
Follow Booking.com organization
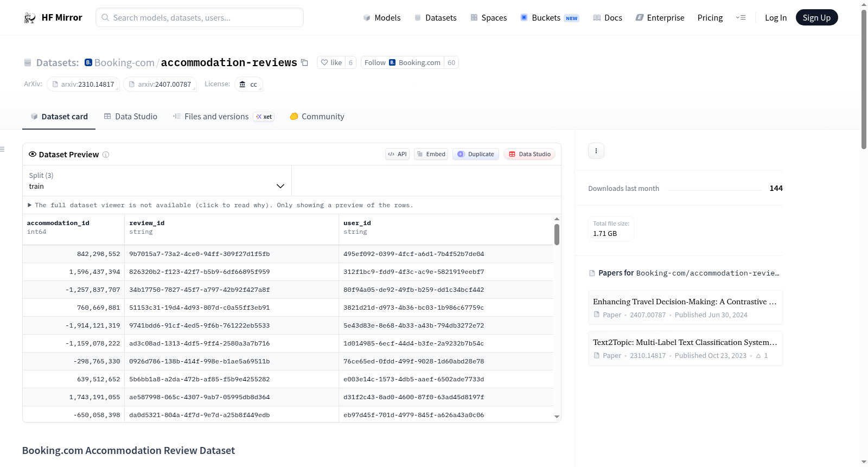pos(403,63)
